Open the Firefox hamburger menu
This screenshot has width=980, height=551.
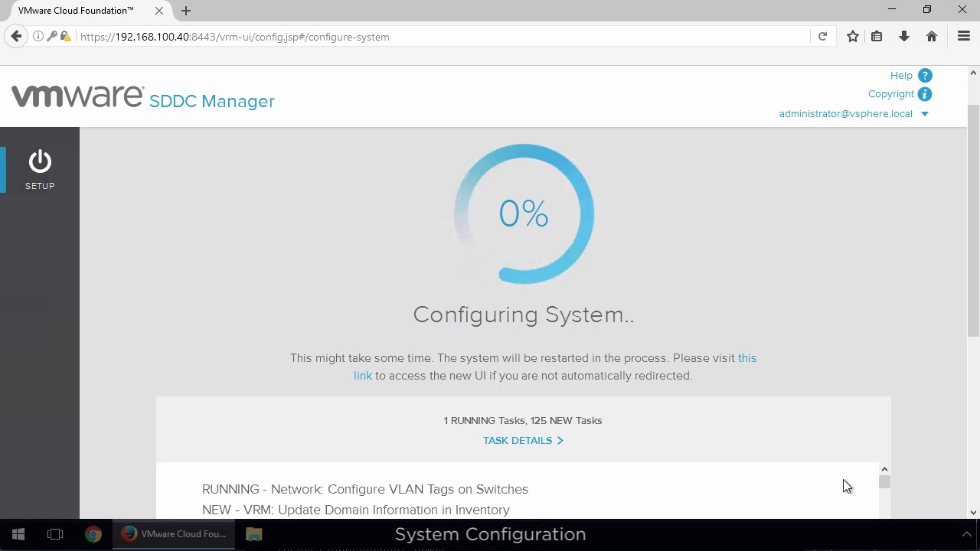964,37
